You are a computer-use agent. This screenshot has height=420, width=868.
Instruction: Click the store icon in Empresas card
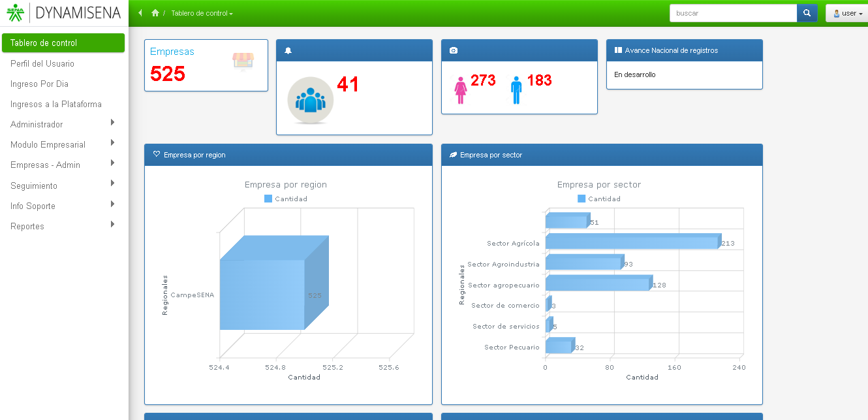243,61
